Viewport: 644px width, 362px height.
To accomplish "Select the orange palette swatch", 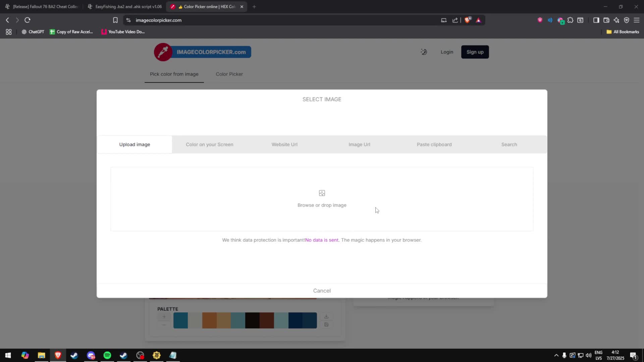I will pos(209,320).
